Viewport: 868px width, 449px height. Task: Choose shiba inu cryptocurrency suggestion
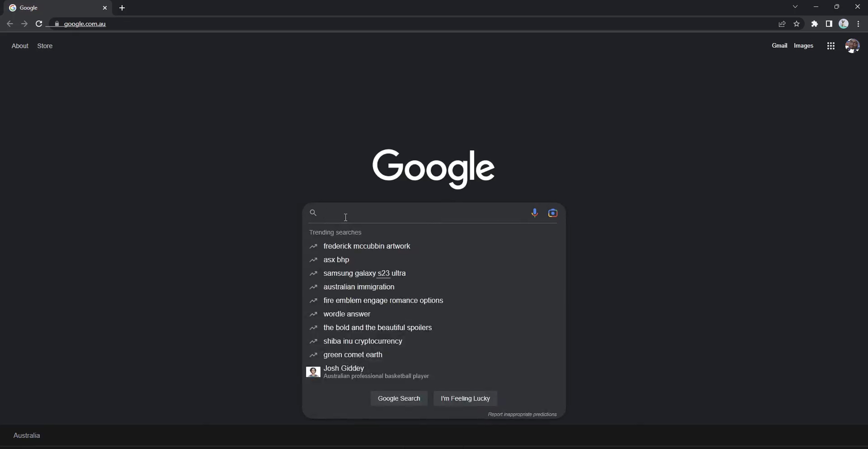(434, 341)
